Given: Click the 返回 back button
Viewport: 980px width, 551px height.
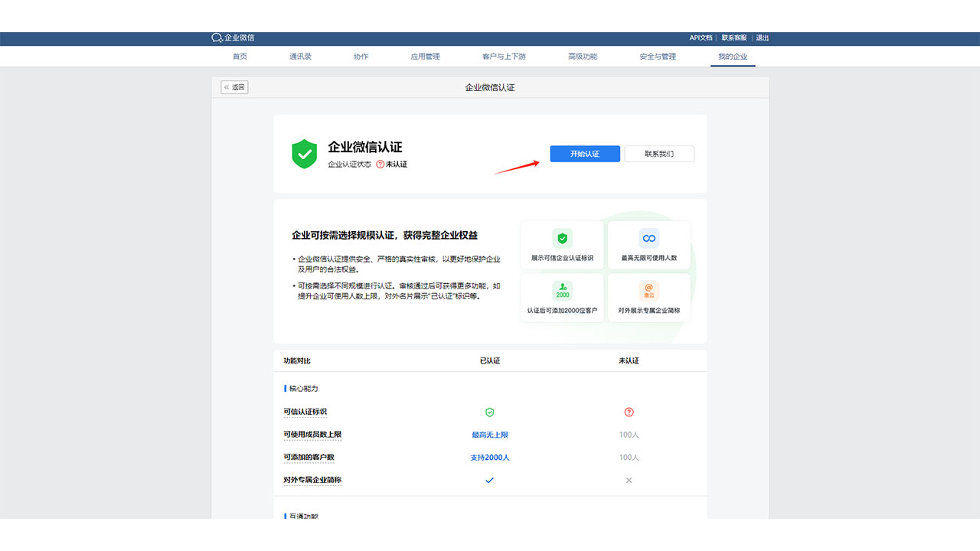Looking at the screenshot, I should [234, 87].
